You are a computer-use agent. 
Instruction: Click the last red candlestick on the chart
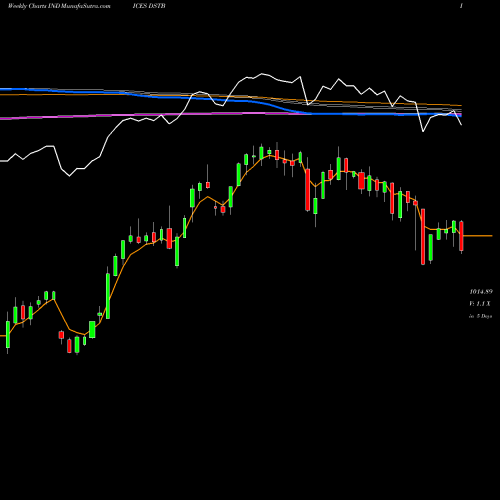pos(461,236)
